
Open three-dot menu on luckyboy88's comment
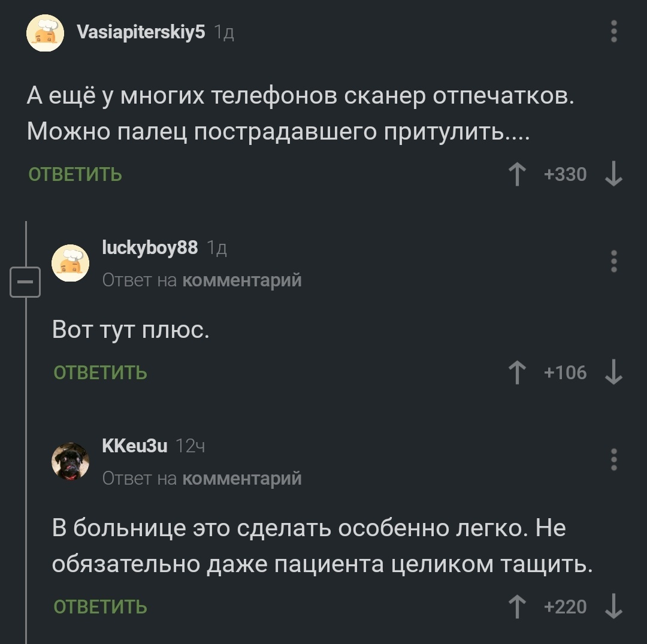(x=613, y=262)
